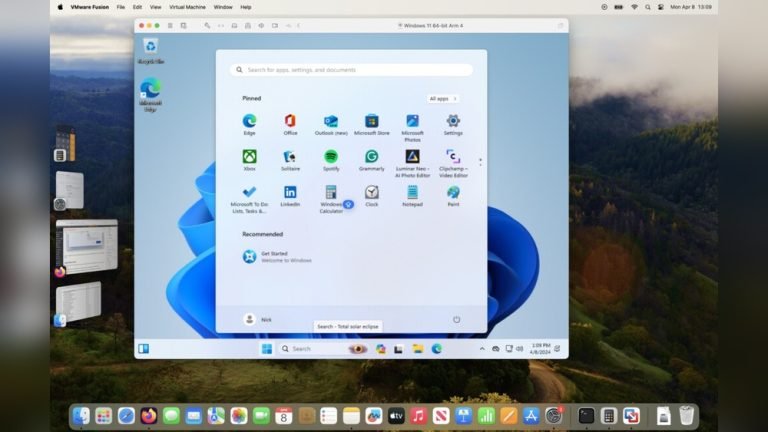Click the VMware settings wrench toolbar icon
This screenshot has width=768, height=432.
tap(207, 25)
